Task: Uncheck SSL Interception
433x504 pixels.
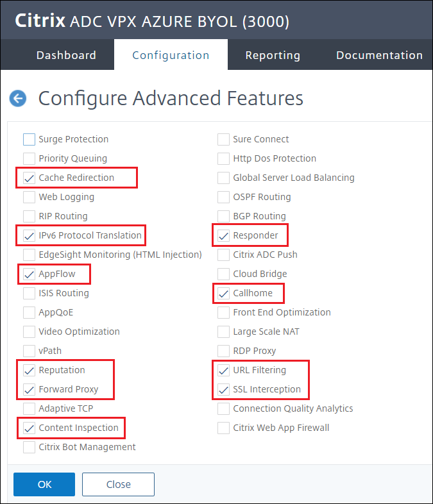Action: coord(223,389)
